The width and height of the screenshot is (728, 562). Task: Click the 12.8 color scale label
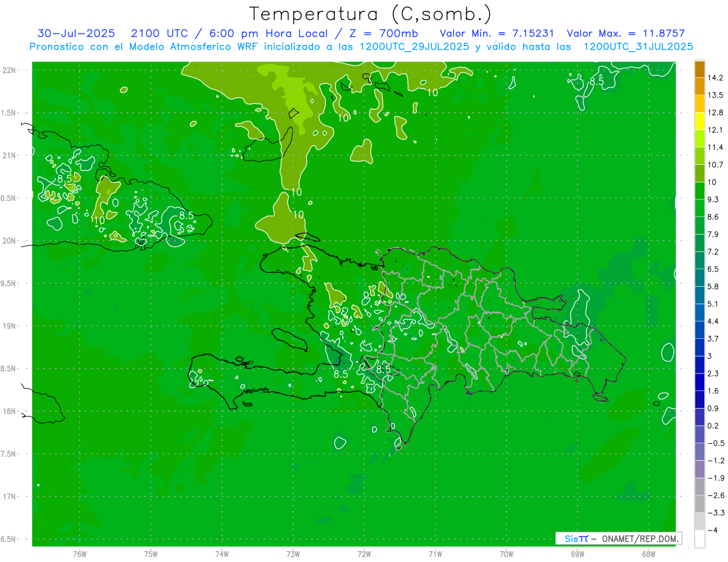[716, 113]
